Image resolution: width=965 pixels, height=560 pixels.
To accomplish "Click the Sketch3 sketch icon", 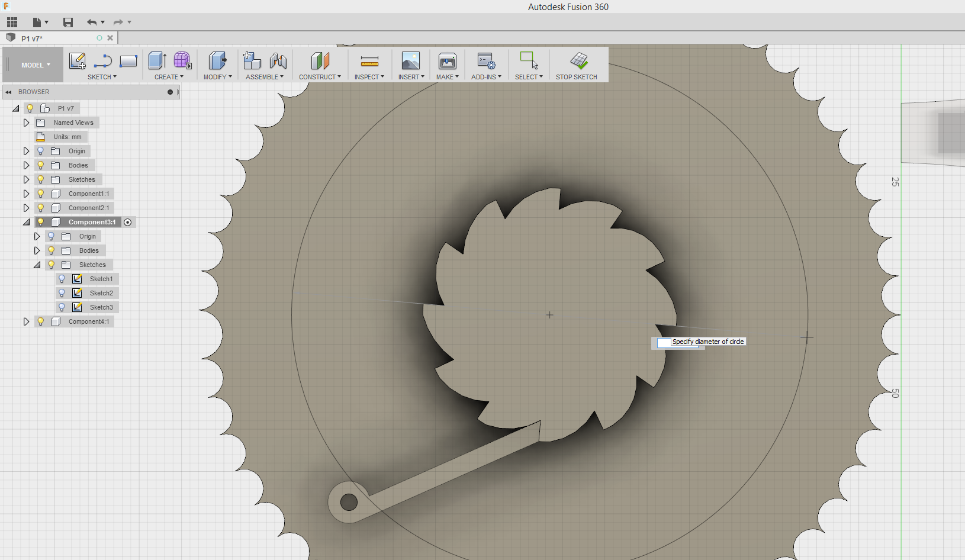I will [77, 307].
